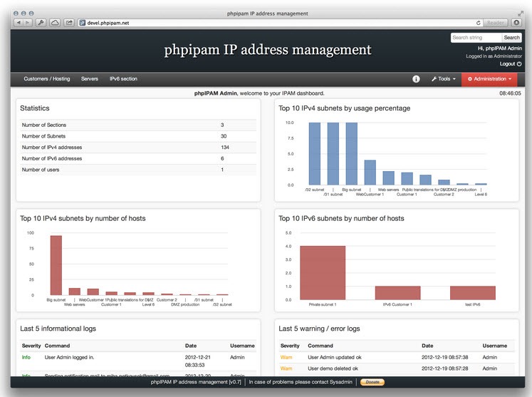
Task: Click the browser forward arrow button
Action: [x=28, y=23]
